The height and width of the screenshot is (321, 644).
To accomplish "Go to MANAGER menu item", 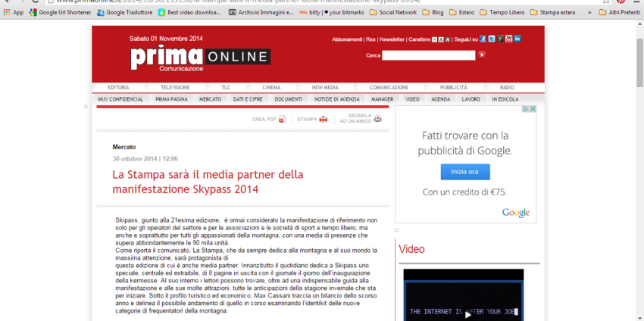I will click(383, 99).
